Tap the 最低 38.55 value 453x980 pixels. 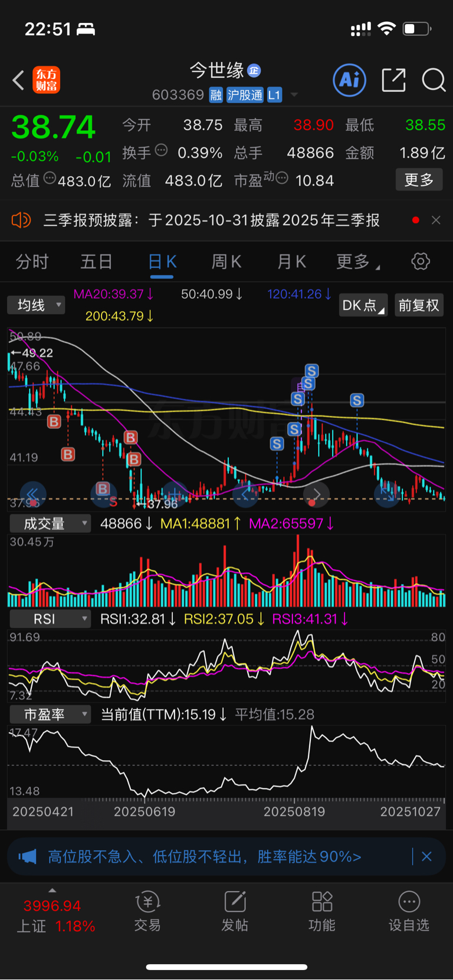[425, 125]
